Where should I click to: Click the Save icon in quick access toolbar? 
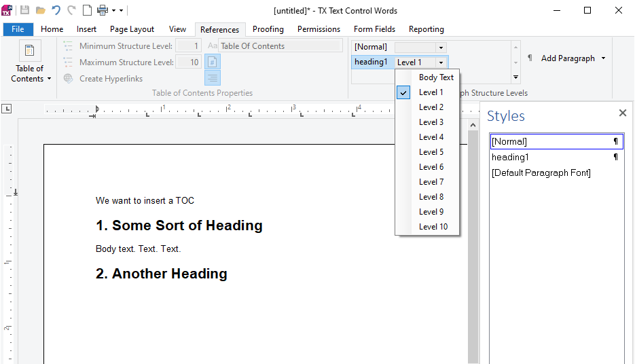[24, 10]
